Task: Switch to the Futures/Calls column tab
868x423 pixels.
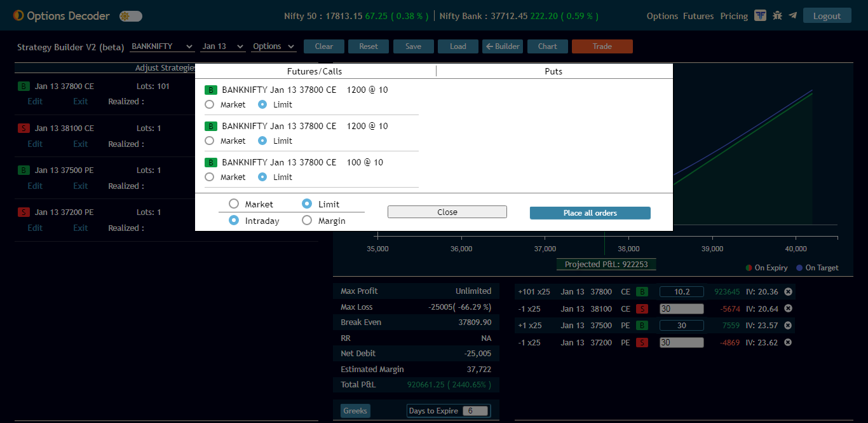Action: [315, 71]
